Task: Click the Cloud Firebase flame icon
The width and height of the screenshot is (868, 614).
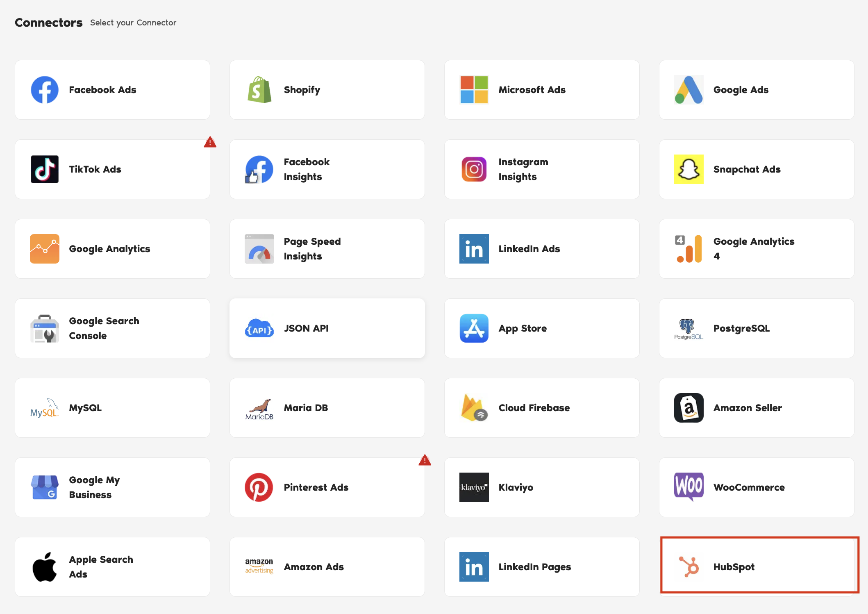Action: (474, 408)
